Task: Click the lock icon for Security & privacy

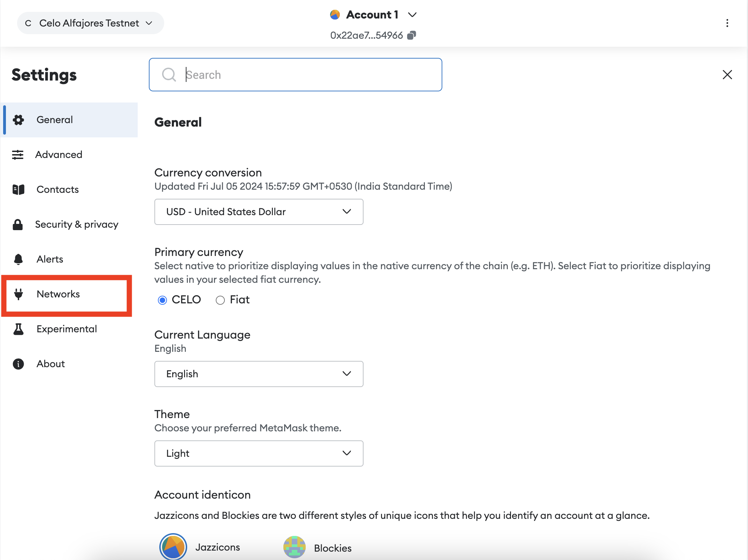Action: coord(17,224)
